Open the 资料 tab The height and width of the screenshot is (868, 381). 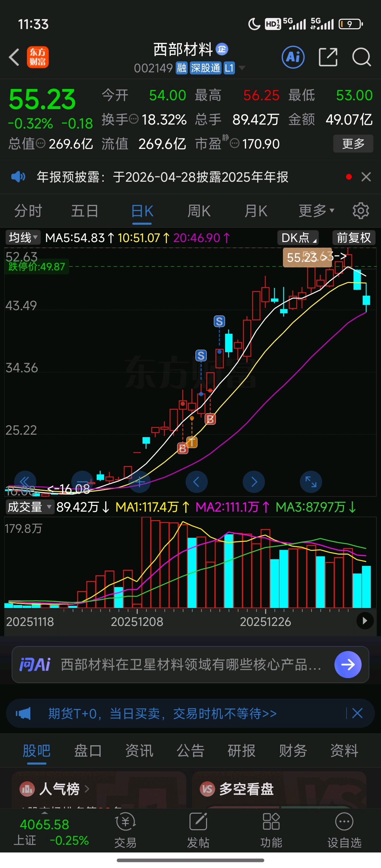click(344, 751)
